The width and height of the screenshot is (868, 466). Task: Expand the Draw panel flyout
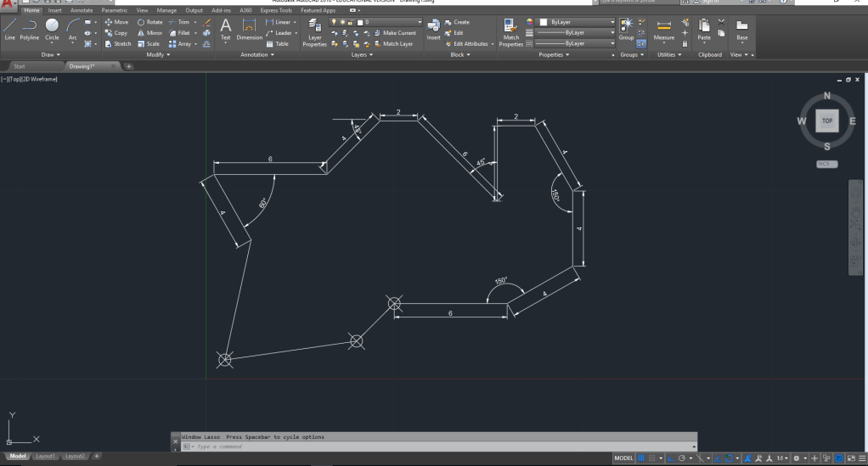click(x=50, y=54)
